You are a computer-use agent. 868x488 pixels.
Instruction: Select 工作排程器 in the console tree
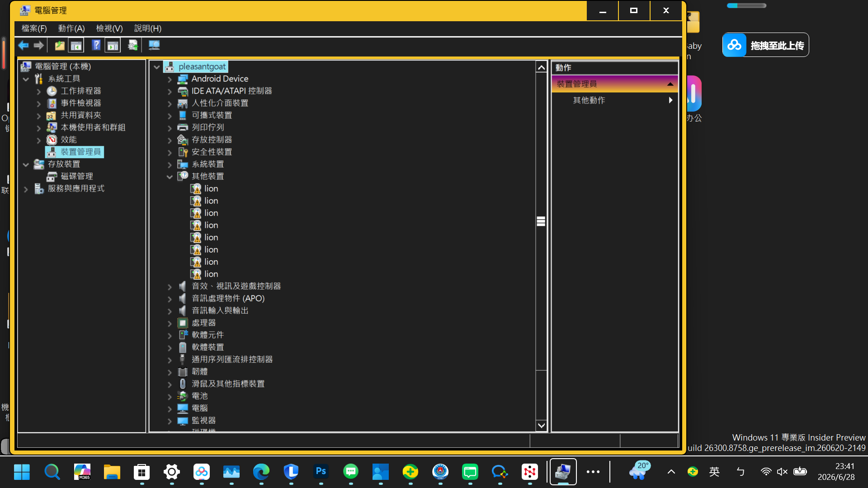81,91
